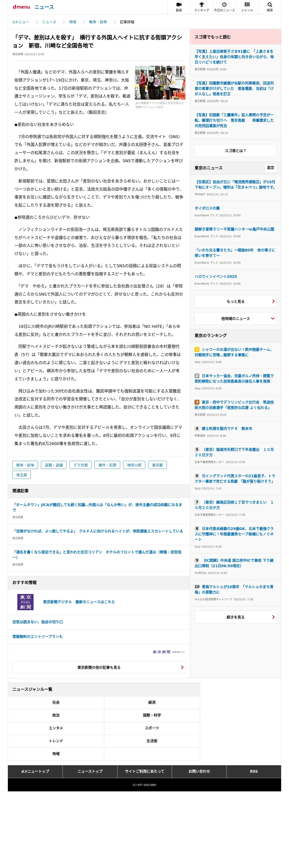This screenshot has height=868, width=289.
Task: Open the ジャンル grid icon
Action: point(247,7)
